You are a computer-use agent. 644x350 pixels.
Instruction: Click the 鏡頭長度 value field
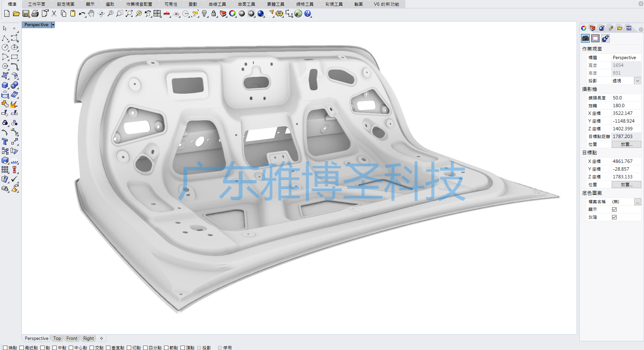[x=626, y=98]
